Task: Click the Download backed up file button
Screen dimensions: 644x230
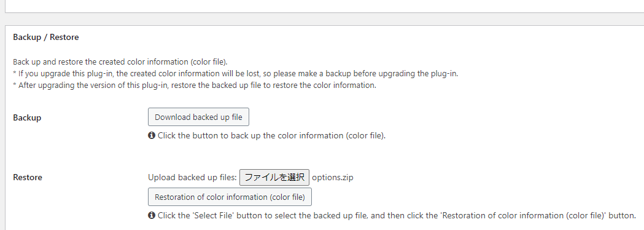Action: (198, 117)
